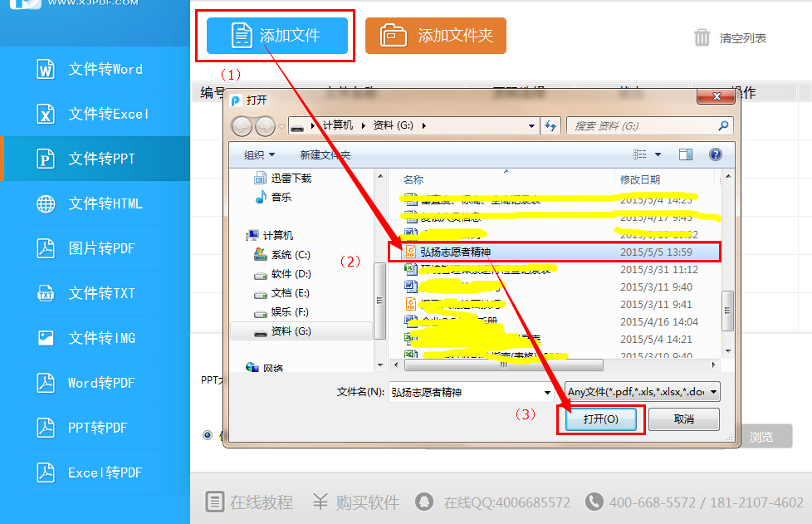The width and height of the screenshot is (812, 524).
Task: Click the 图片转PDF icon
Action: pyautogui.click(x=46, y=248)
